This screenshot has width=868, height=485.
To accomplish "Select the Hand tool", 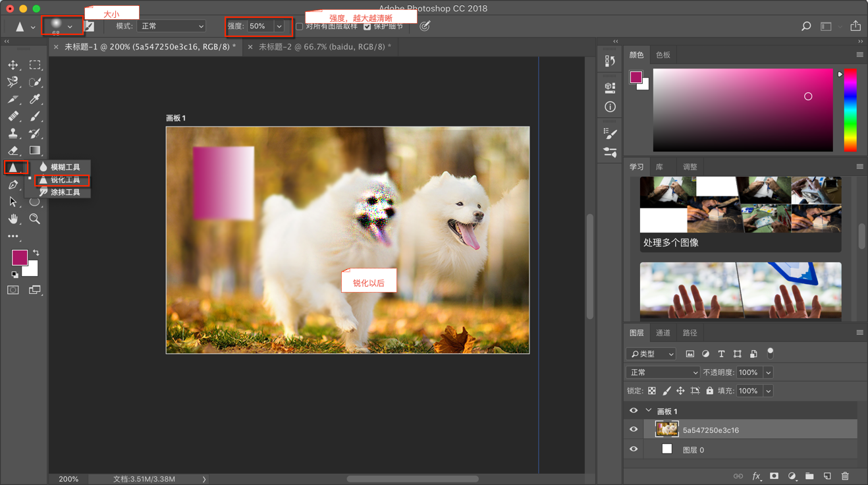I will (13, 219).
